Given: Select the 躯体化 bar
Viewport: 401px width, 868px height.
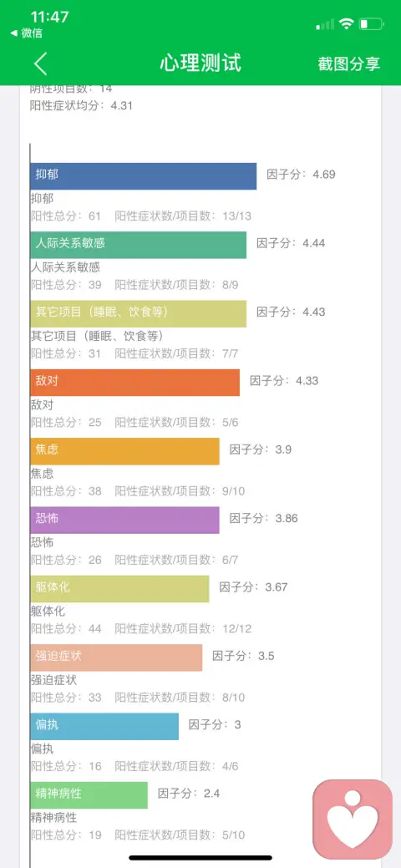Looking at the screenshot, I should [x=119, y=588].
